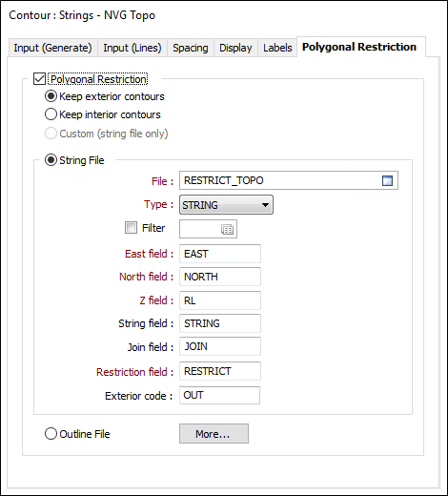Click the Z field box containing RL
The height and width of the screenshot is (496, 448).
pyautogui.click(x=220, y=300)
